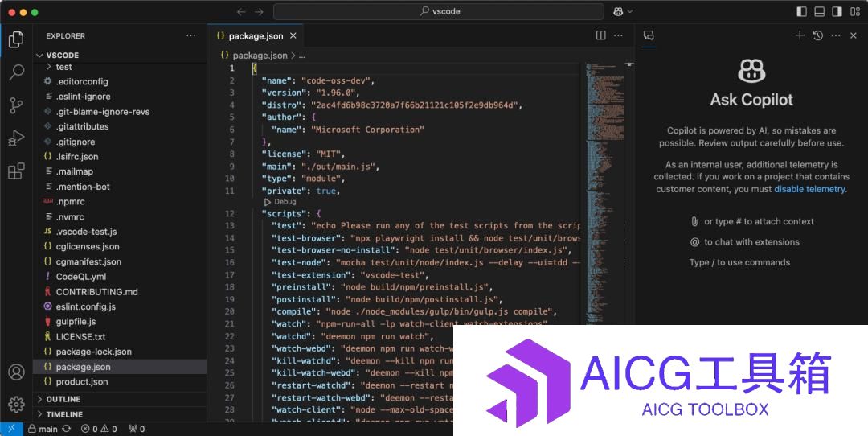
Task: Open .gitignore file
Action: click(120, 142)
